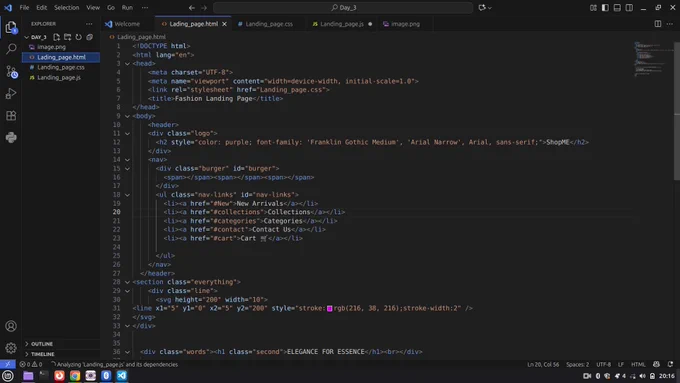680x383 pixels.
Task: Click Spaces: 2 indentation setting
Action: (x=577, y=364)
